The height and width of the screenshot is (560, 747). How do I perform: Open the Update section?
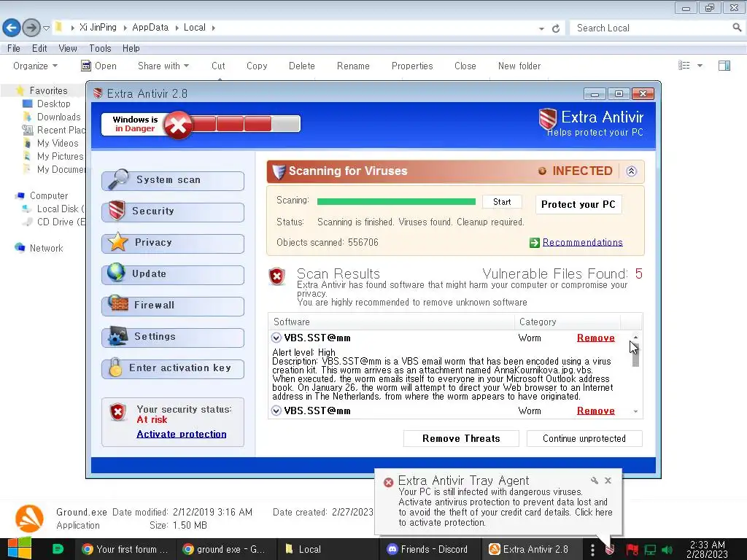pos(173,274)
